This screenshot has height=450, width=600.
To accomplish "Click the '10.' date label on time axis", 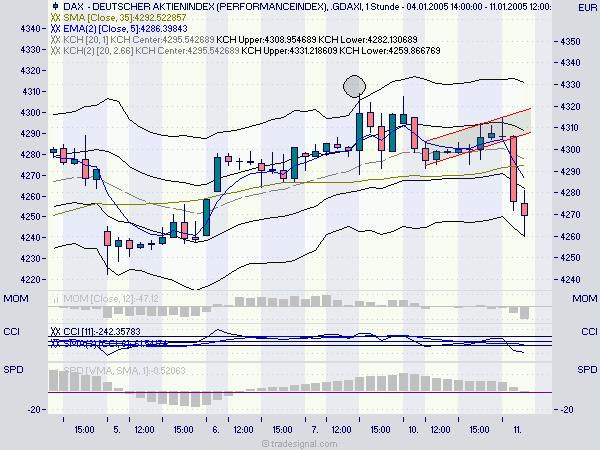I will (x=413, y=430).
